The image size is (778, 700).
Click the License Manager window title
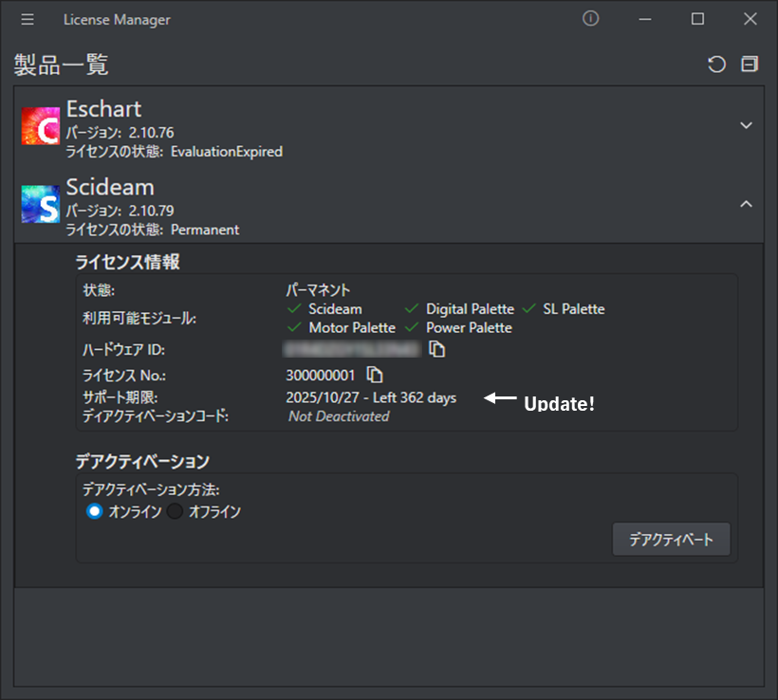pos(117,20)
